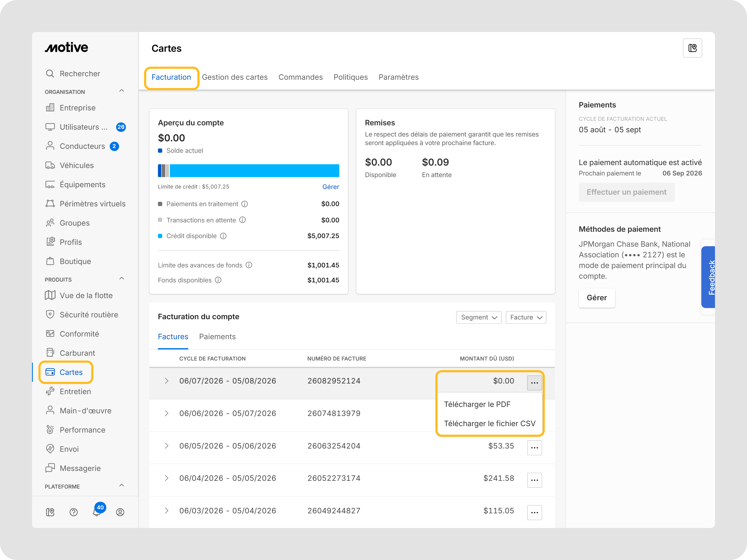Open the Boutique shopping bag icon
Screen dimensions: 747x560
coord(50,261)
